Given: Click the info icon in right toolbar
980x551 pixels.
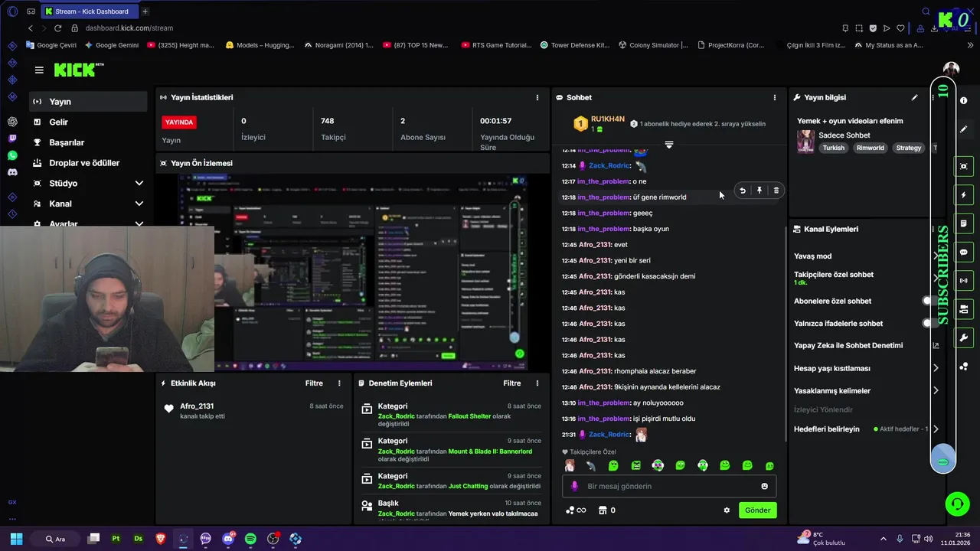Looking at the screenshot, I should coord(963,101).
